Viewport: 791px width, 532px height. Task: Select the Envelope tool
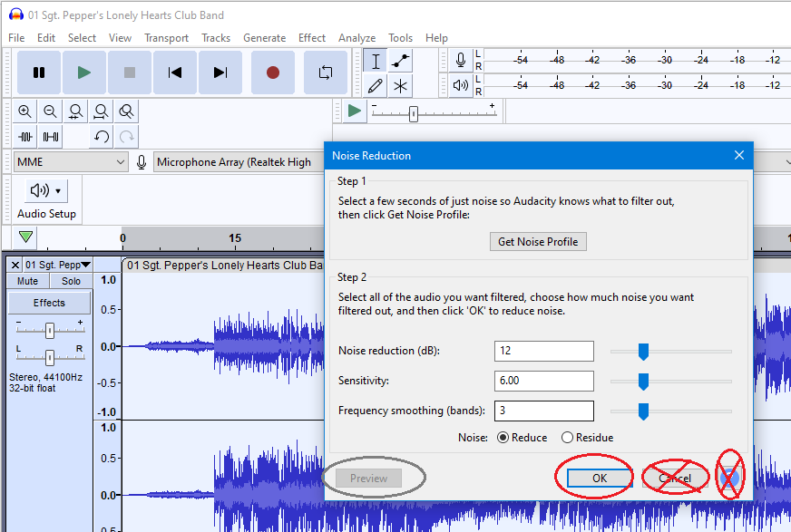(x=402, y=62)
